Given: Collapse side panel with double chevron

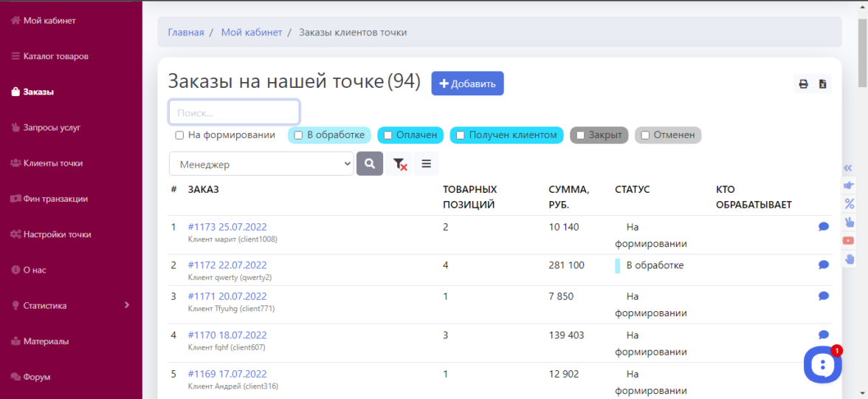Looking at the screenshot, I should pos(848,168).
